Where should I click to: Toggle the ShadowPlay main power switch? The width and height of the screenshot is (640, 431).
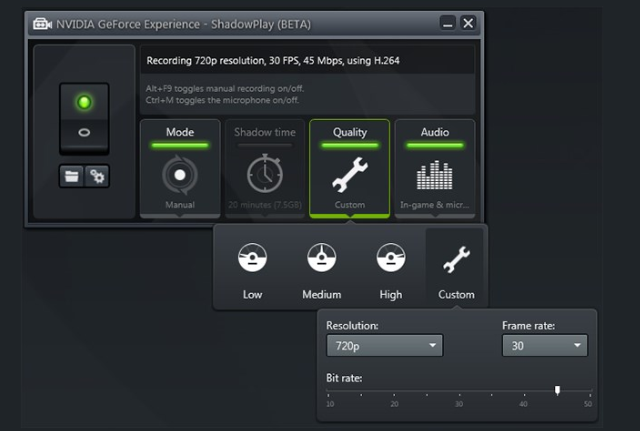(84, 118)
